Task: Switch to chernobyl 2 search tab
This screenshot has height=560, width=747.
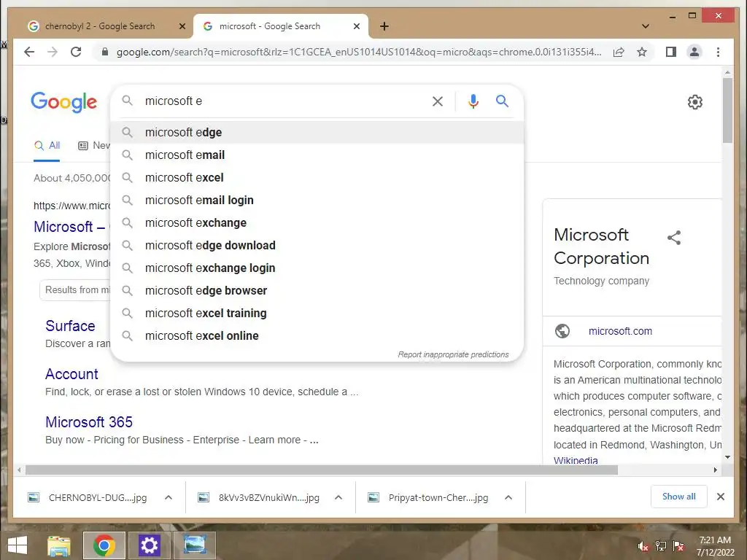Action: click(x=100, y=26)
